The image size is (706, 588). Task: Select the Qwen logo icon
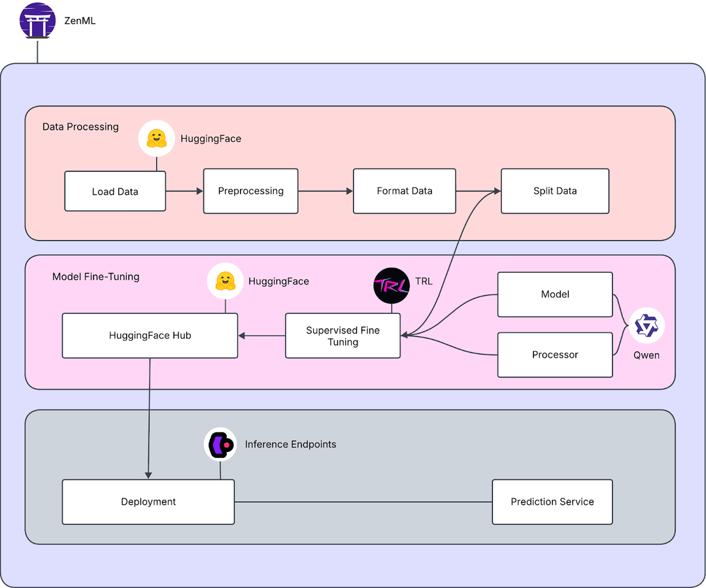coord(647,326)
